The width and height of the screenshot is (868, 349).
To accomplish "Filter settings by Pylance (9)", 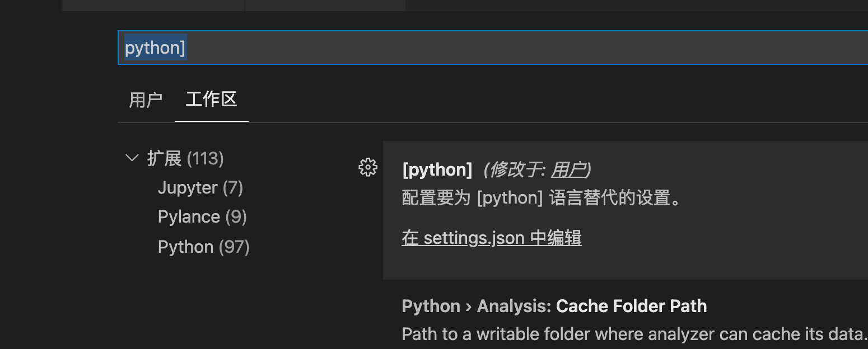I will pos(202,217).
